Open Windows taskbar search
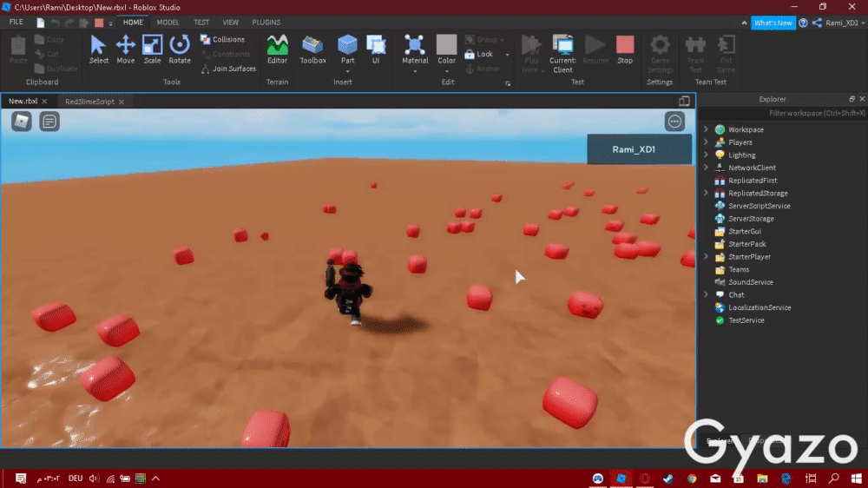 [833, 478]
